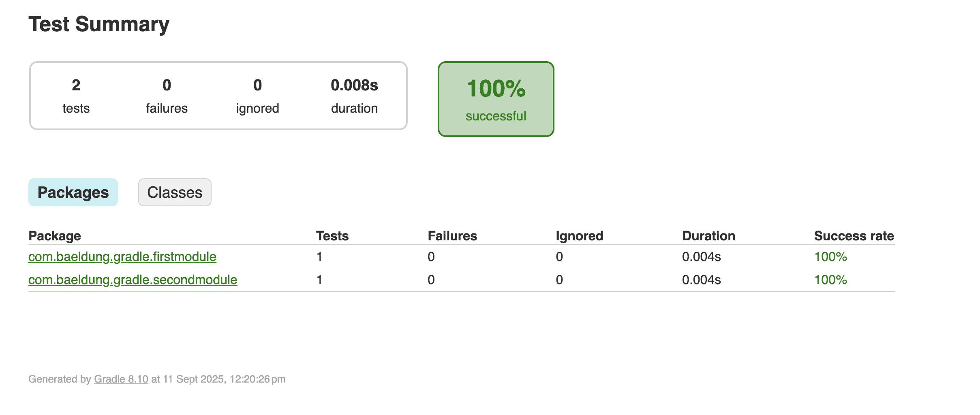Image resolution: width=980 pixels, height=415 pixels.
Task: Click the Ignored column header
Action: (579, 235)
